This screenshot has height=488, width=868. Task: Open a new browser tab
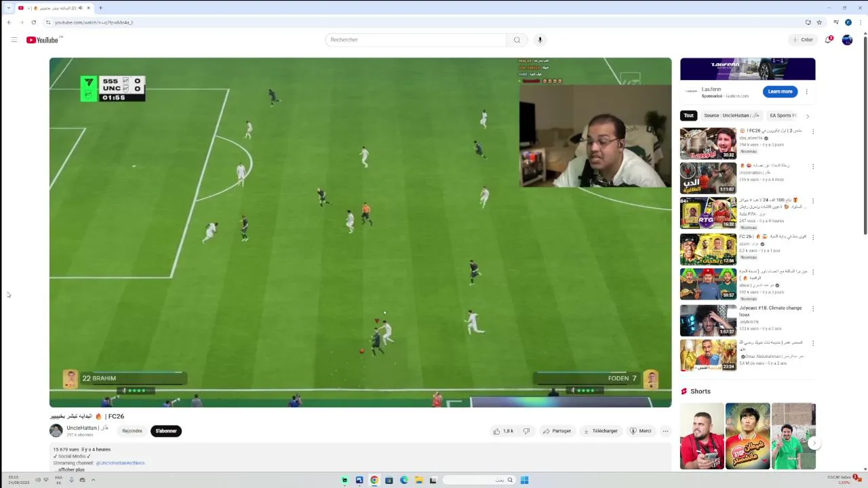coord(100,8)
